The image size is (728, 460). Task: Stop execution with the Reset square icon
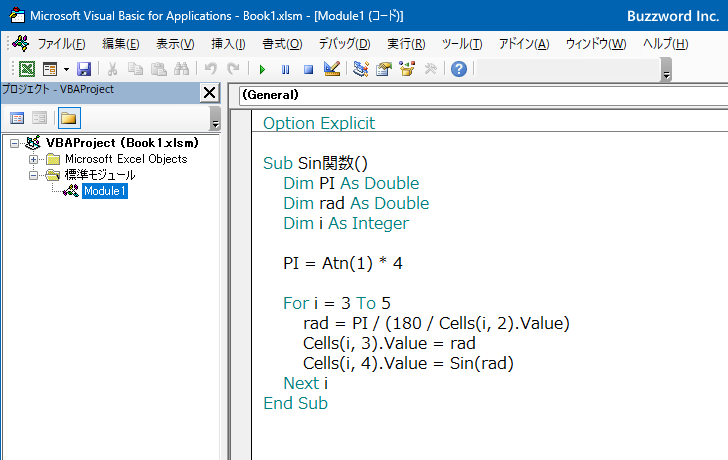308,70
